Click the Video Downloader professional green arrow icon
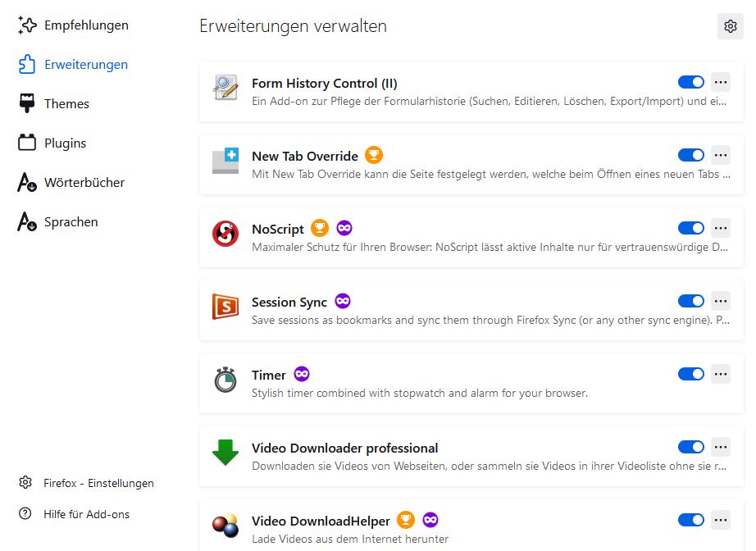The image size is (756, 551). 225,453
